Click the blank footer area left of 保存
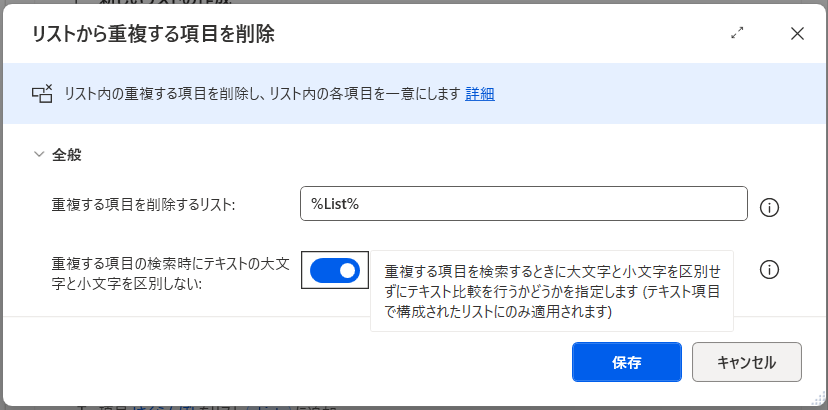Viewport: 828px width, 410px height. point(300,362)
